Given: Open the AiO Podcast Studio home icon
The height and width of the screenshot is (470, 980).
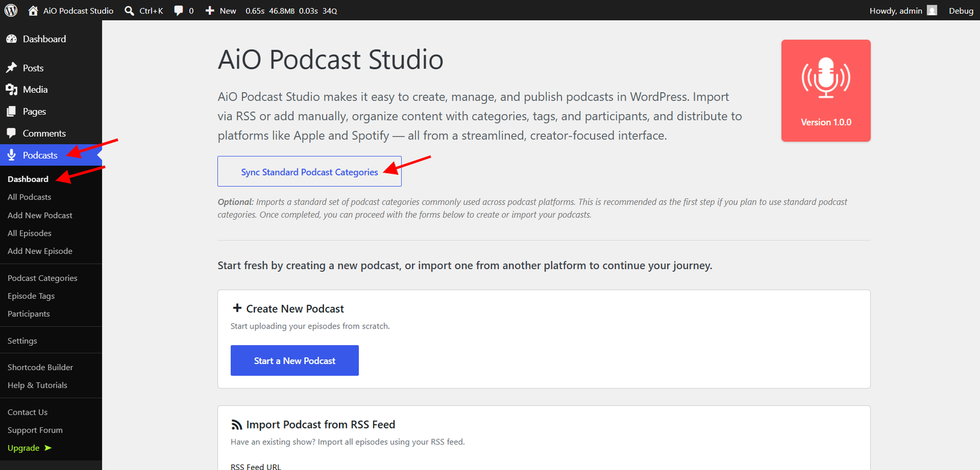Looking at the screenshot, I should click(x=33, y=10).
